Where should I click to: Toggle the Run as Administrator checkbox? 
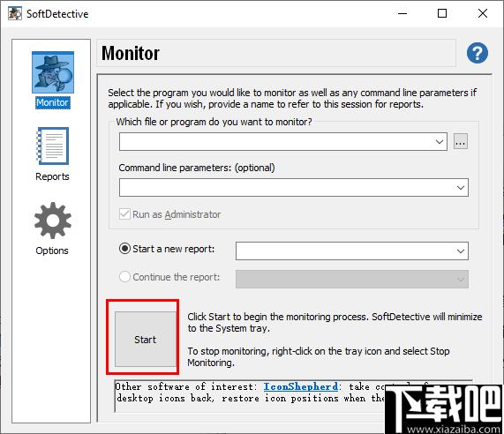coord(124,214)
